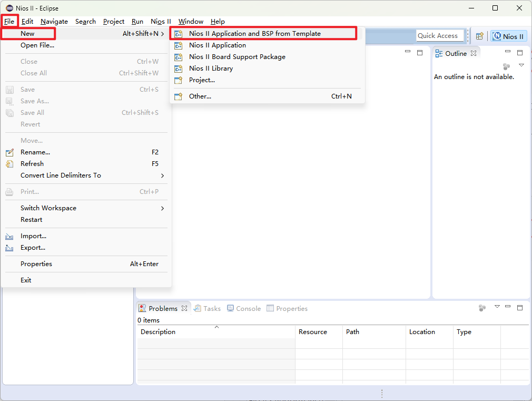
Task: Choose Open File... from File menu
Action: tap(86, 45)
